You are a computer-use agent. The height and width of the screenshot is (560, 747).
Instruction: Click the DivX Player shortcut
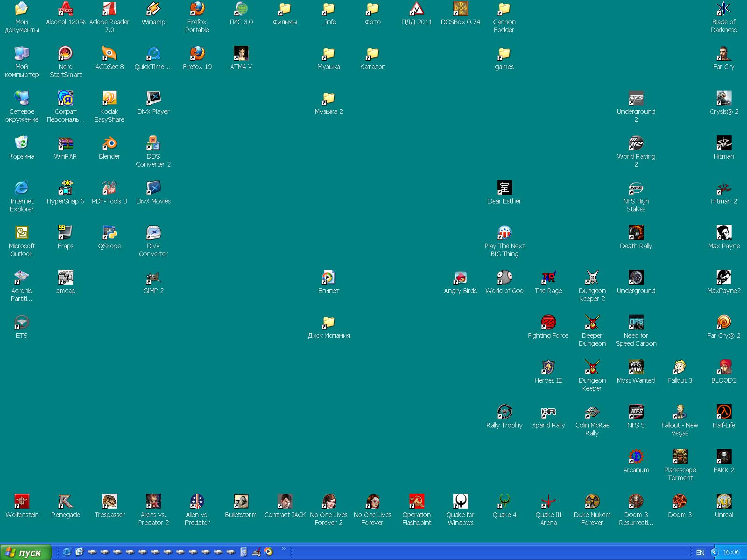point(153,98)
